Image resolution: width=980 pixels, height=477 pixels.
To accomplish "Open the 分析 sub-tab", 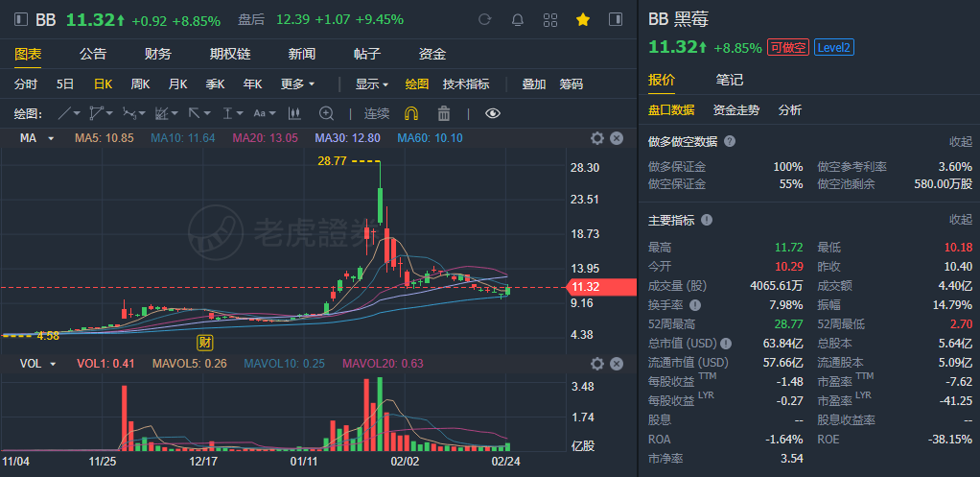I will 790,110.
